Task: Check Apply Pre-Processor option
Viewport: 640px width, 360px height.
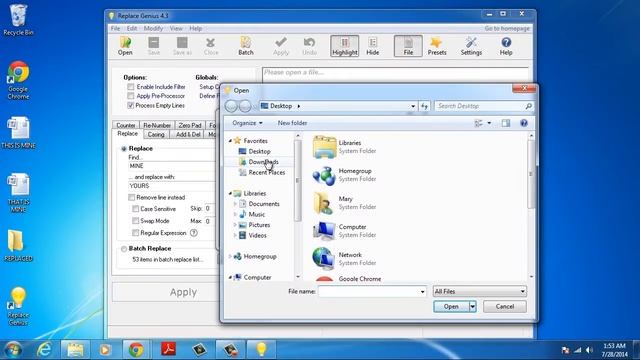Action: [x=131, y=96]
